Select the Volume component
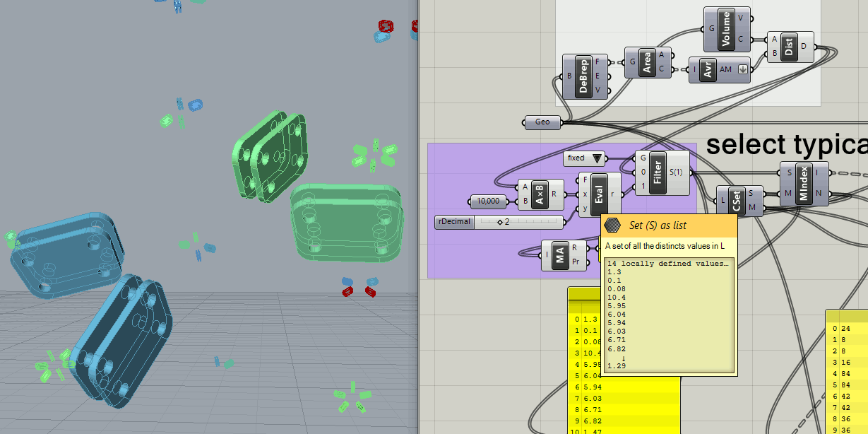868x434 pixels. pos(728,29)
